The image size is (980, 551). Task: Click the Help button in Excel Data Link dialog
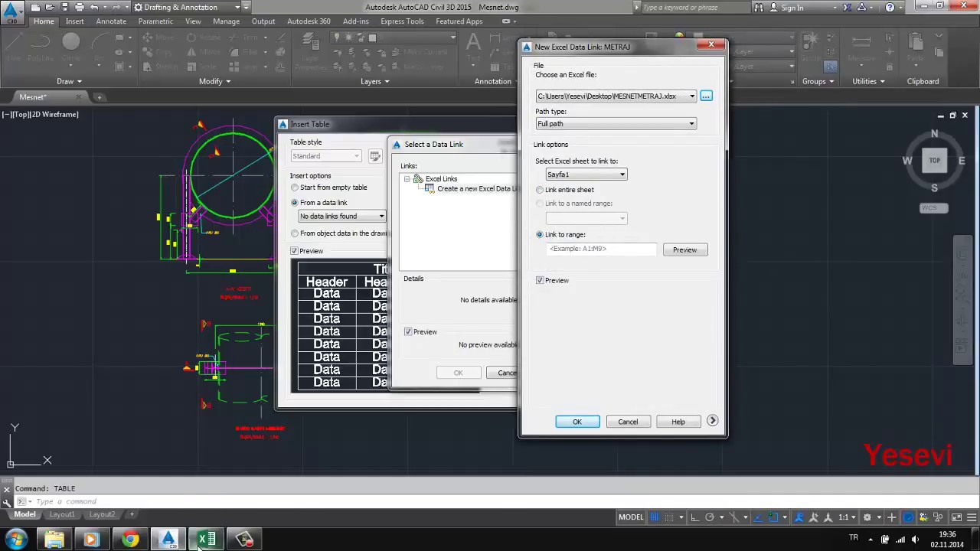tap(678, 422)
